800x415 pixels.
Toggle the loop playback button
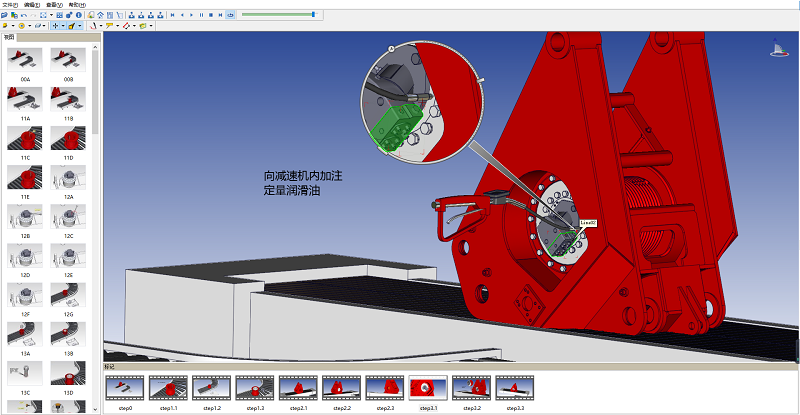click(231, 15)
